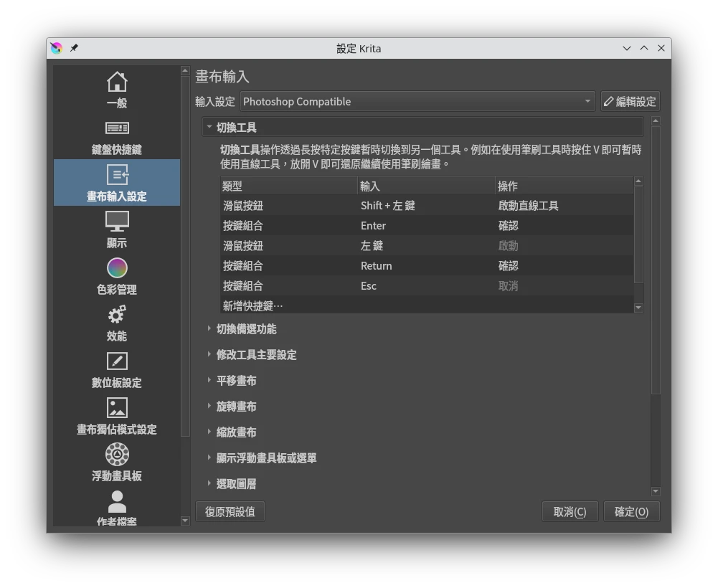The width and height of the screenshot is (718, 588).
Task: Click sidebar scrollbar down arrow
Action: pos(186,521)
